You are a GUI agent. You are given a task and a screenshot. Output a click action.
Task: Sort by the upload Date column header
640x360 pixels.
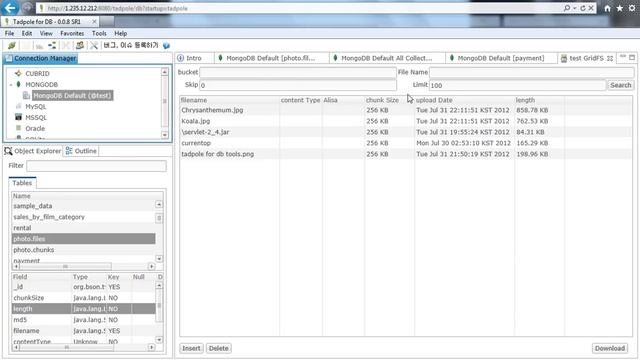click(464, 100)
